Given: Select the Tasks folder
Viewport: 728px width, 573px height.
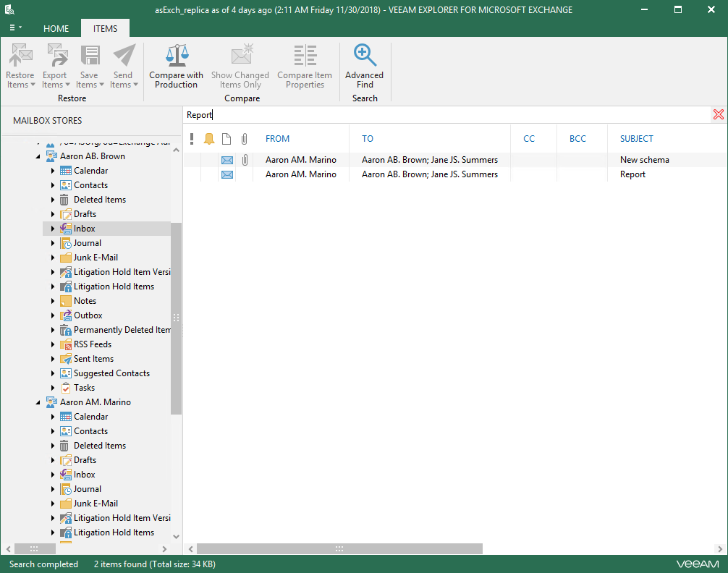Looking at the screenshot, I should click(x=84, y=387).
